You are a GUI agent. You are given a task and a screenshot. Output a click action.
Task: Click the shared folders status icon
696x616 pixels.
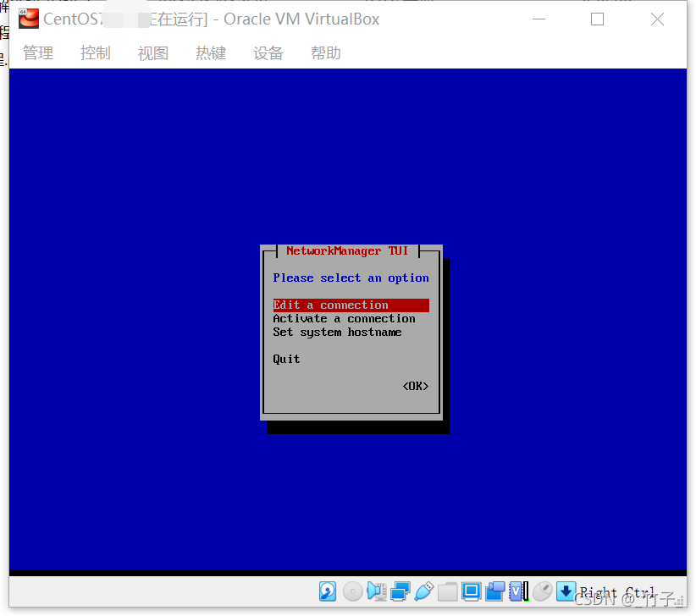point(446,591)
